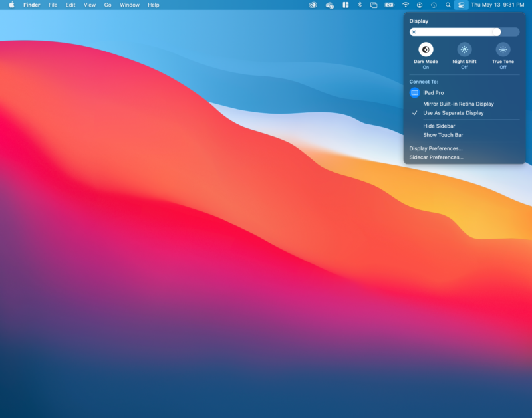Choose Show Touch Bar option

point(443,135)
